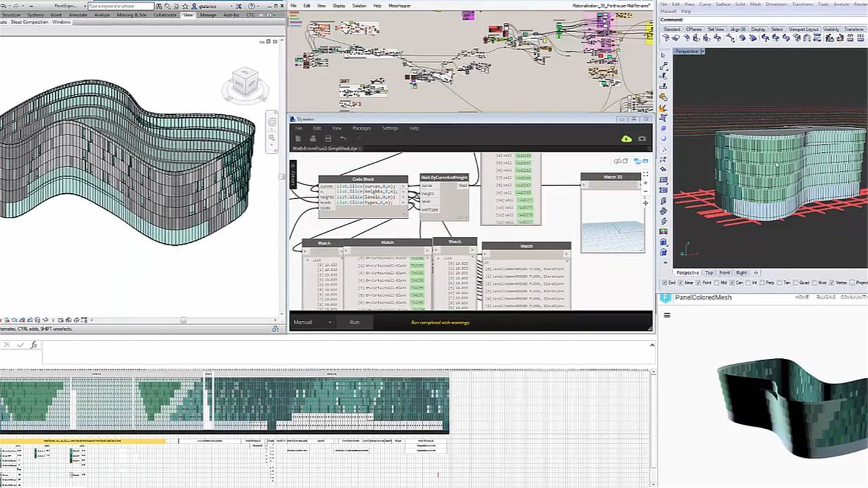Click the Undo arrow icon in Dynamo's toolbar

point(343,139)
